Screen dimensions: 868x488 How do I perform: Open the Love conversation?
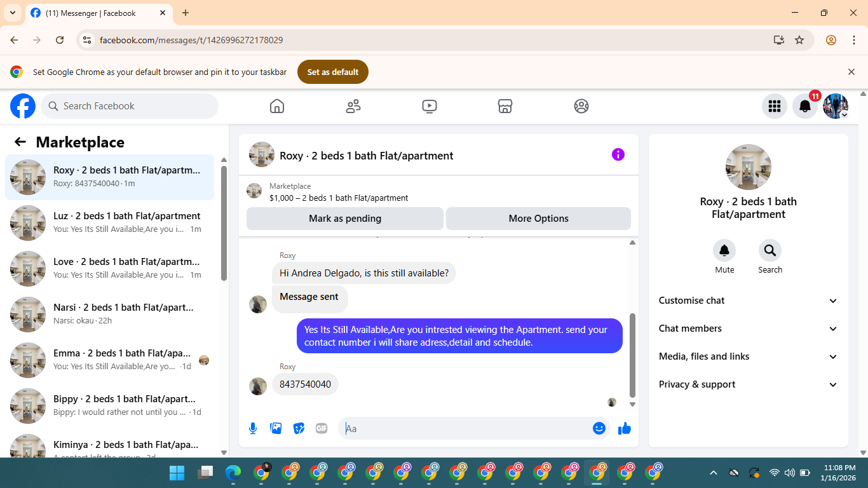[x=109, y=269]
